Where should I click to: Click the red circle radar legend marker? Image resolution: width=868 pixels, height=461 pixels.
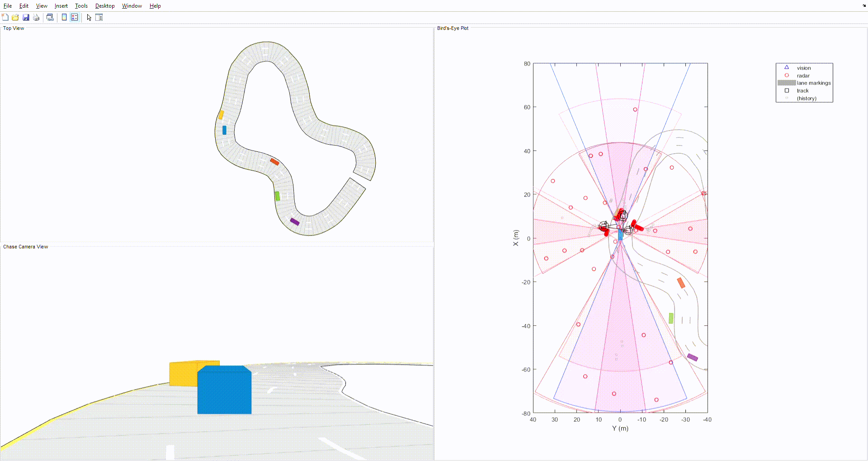(787, 75)
